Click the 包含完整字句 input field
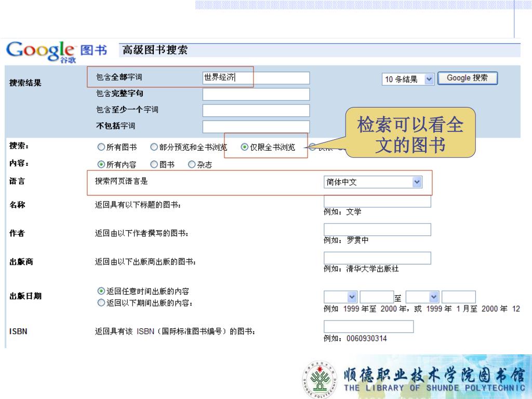Viewport: 532px width, 399px height. [256, 94]
